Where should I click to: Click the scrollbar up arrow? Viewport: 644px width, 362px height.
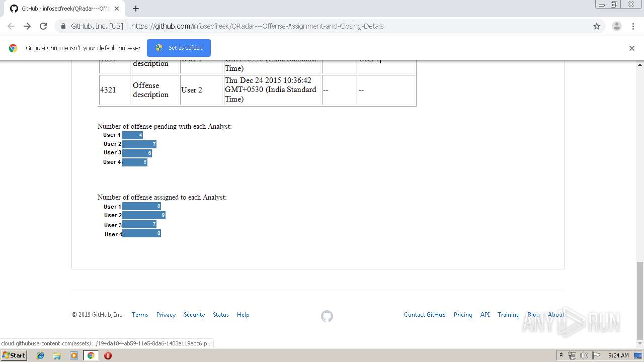(x=640, y=65)
